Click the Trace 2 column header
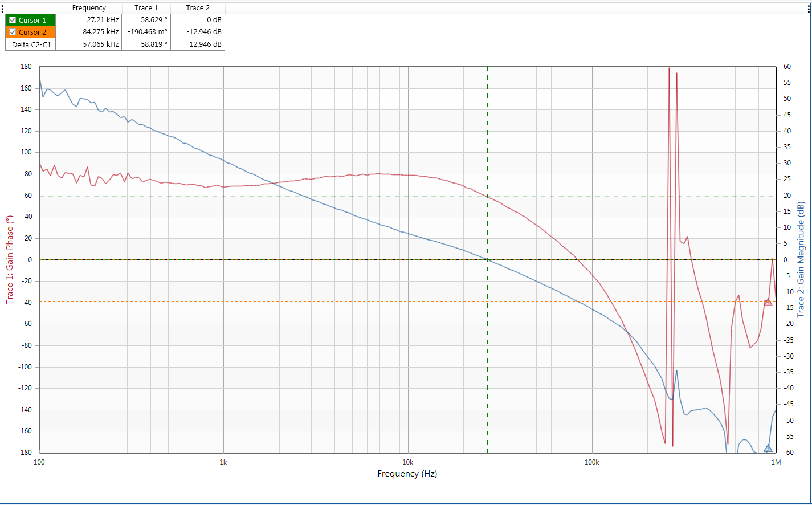This screenshot has height=505, width=812. click(x=198, y=8)
